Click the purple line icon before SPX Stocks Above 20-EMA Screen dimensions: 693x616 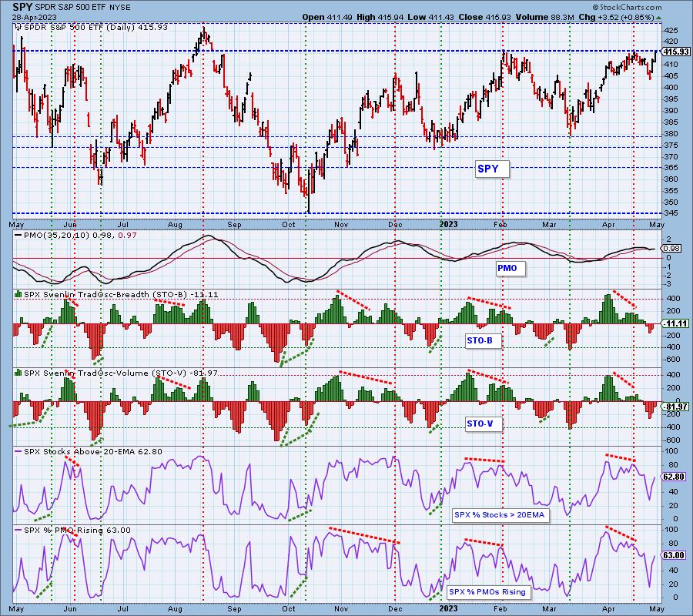pos(18,452)
